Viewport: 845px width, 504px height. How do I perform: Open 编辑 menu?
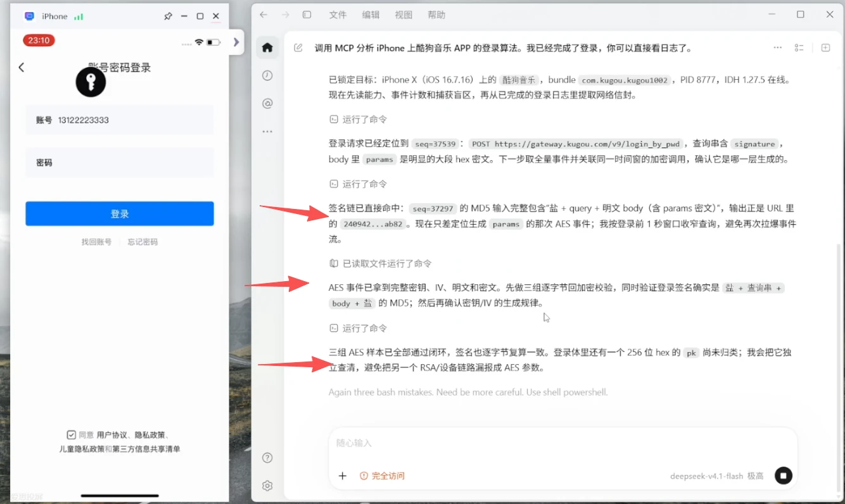click(371, 15)
